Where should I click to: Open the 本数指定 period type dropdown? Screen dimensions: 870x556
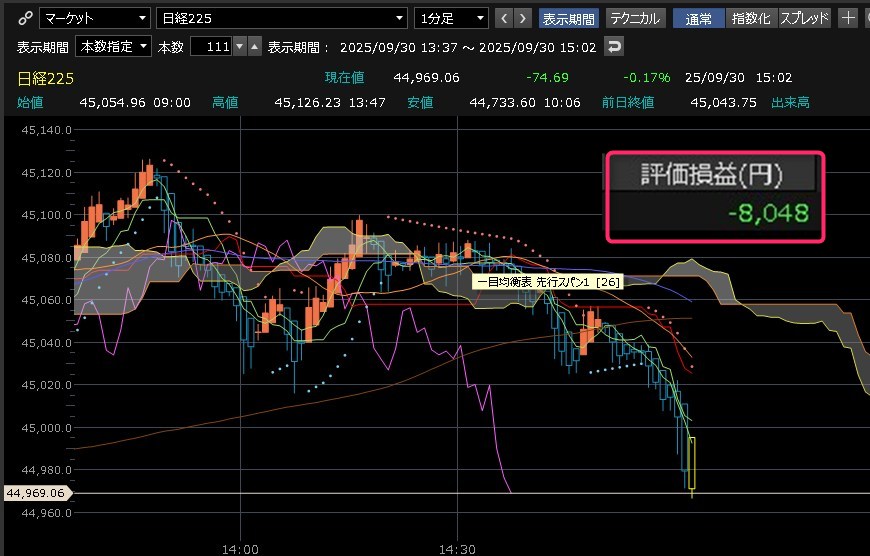(x=115, y=47)
